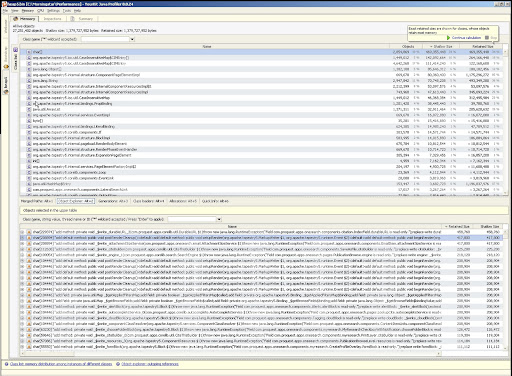Screen dimensions: 512x376
Task: Click the class icon beside java.lang.String
Action: point(29,81)
